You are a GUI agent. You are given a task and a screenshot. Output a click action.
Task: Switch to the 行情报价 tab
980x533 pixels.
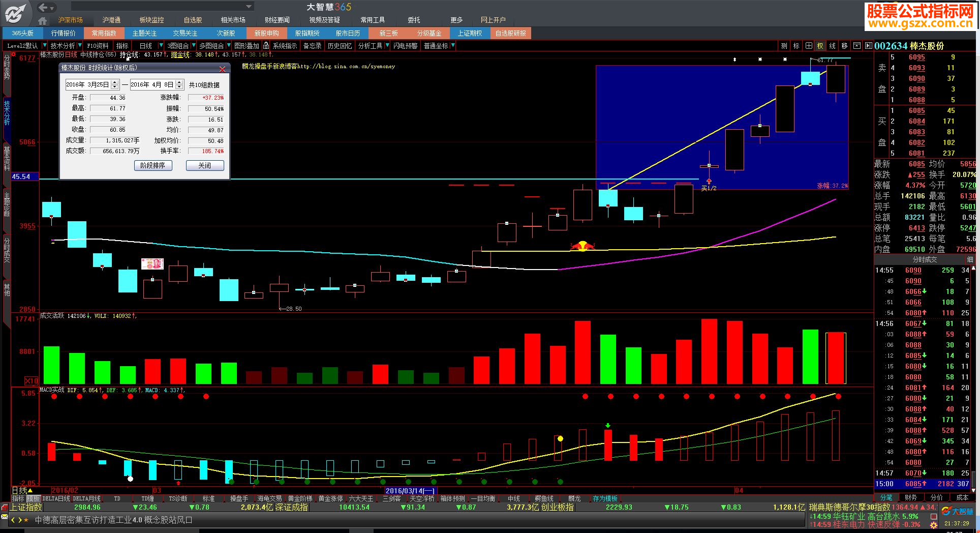[64, 33]
